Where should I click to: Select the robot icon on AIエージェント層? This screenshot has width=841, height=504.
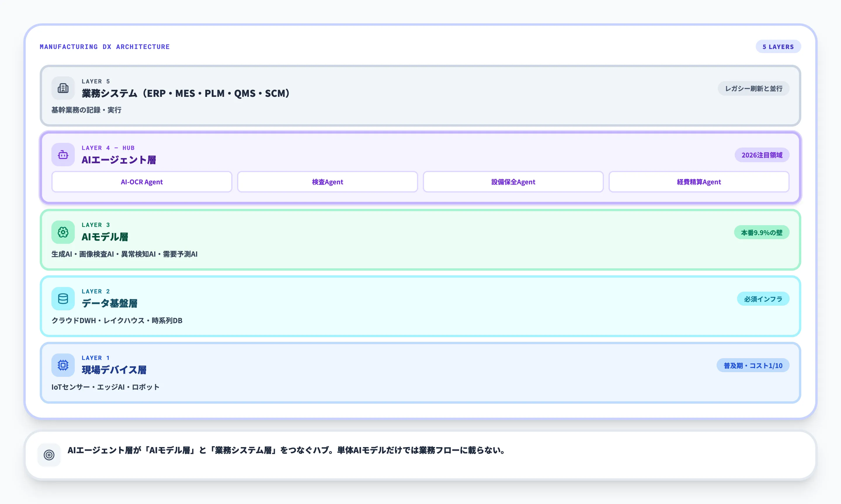[x=63, y=155]
